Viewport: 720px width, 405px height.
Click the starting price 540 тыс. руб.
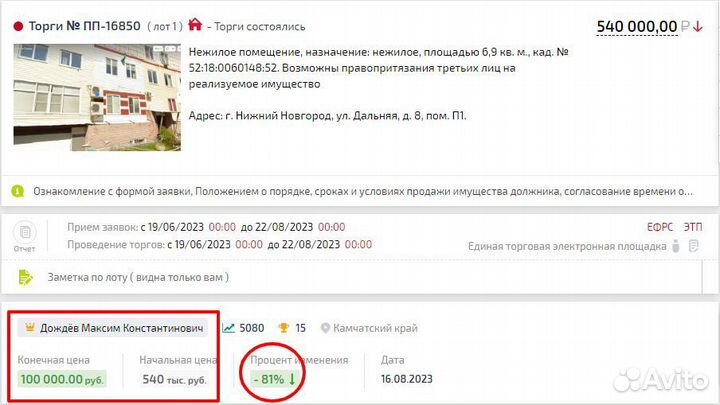point(174,380)
